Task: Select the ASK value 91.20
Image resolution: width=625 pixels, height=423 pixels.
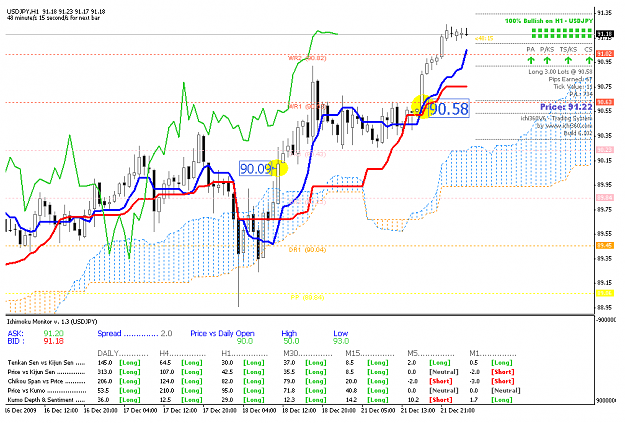Action: (x=53, y=333)
